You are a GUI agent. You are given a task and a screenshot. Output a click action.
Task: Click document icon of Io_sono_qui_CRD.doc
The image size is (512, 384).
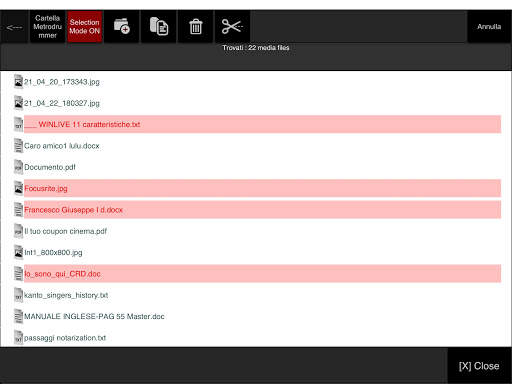(x=18, y=274)
